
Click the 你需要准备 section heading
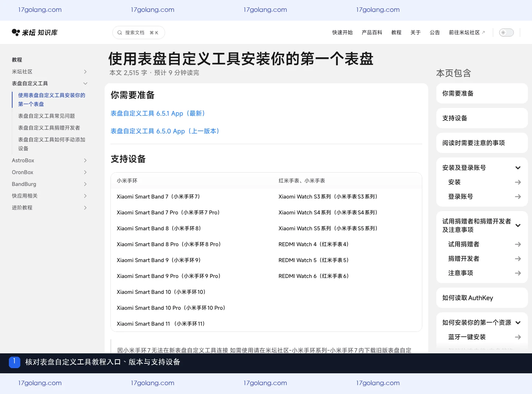tap(133, 95)
